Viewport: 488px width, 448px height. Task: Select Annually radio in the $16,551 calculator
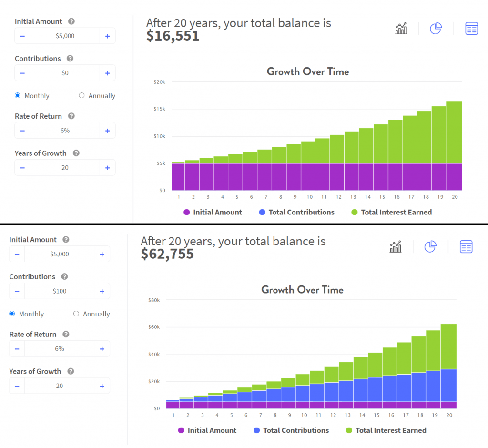(x=81, y=96)
